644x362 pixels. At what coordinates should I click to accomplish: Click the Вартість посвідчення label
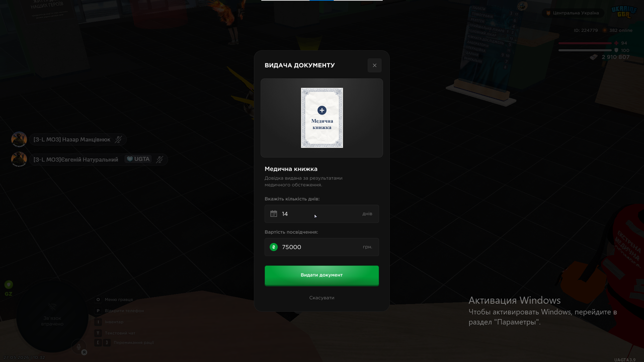[291, 232]
